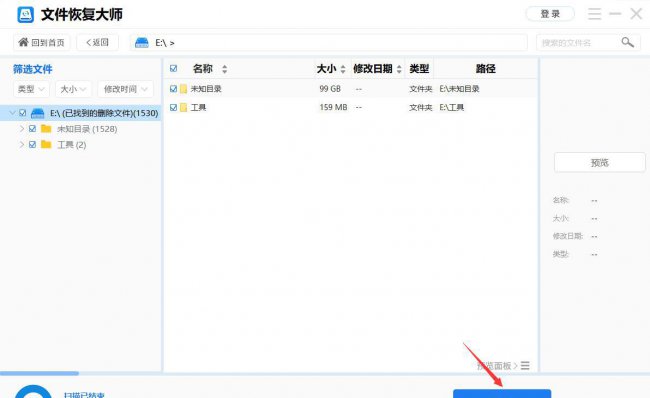Click the E:\ drive icon in the tree
The width and height of the screenshot is (650, 398).
click(x=38, y=113)
